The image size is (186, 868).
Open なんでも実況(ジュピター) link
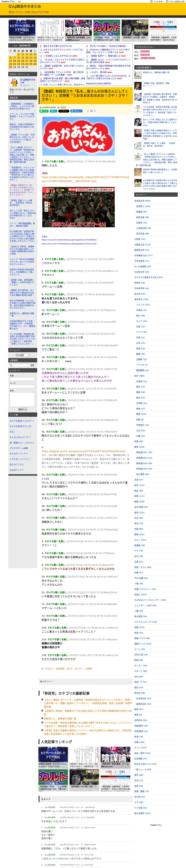coord(22,421)
